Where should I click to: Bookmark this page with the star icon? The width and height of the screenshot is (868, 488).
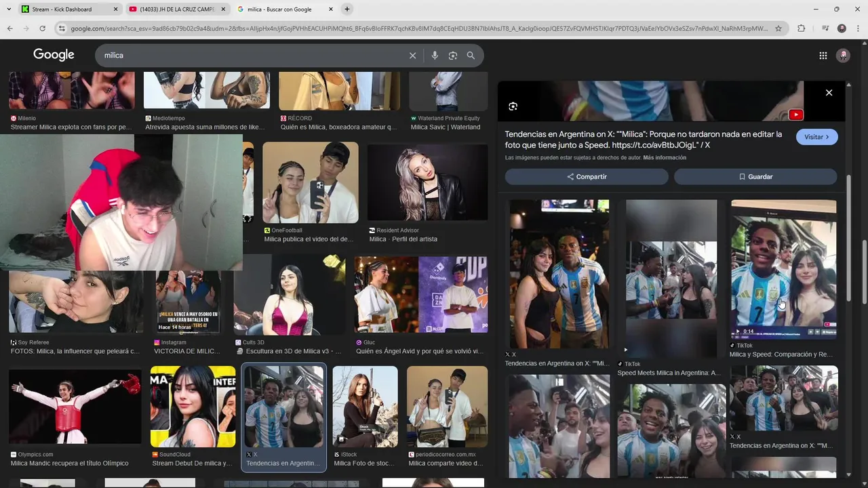pos(778,28)
